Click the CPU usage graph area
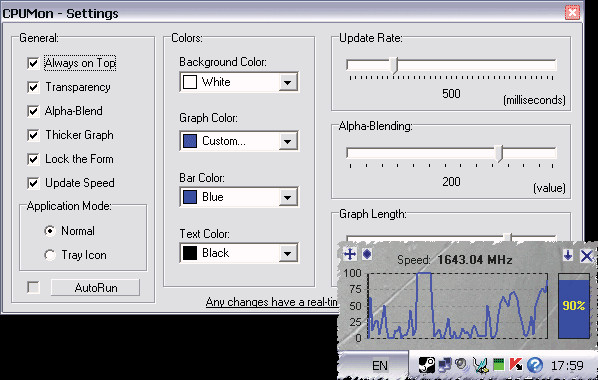The image size is (598, 380). pos(458,306)
